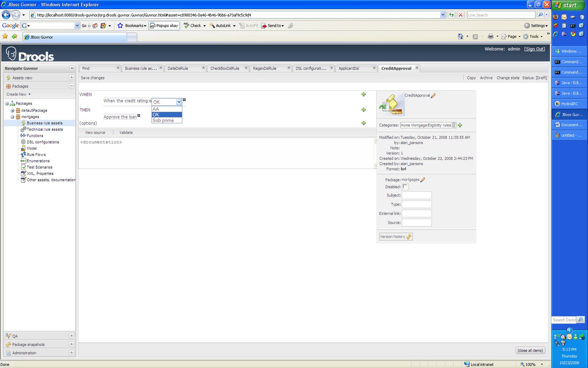This screenshot has width=588, height=368.
Task: Select Test Scenarios in the tree
Action: [x=39, y=167]
